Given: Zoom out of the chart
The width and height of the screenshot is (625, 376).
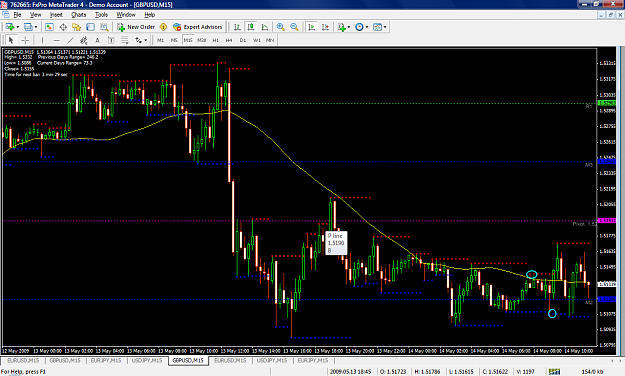Looking at the screenshot, I should pyautogui.click(x=294, y=27).
